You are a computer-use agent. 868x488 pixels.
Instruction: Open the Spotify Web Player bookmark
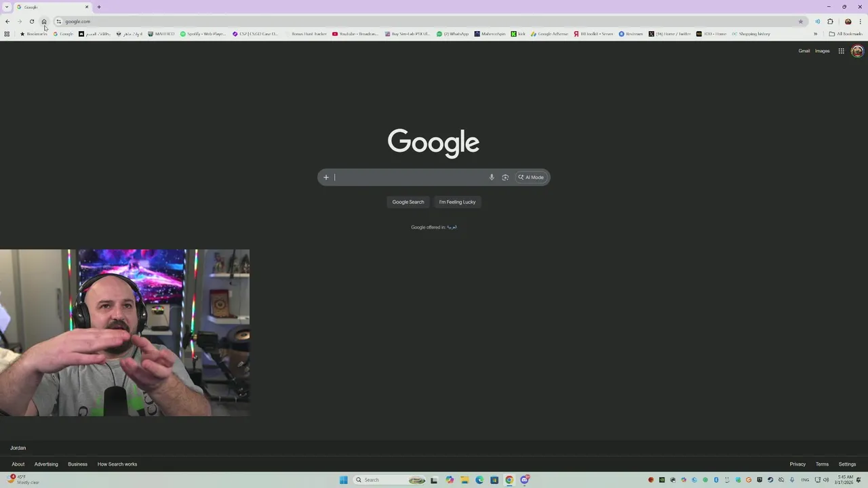pos(203,34)
